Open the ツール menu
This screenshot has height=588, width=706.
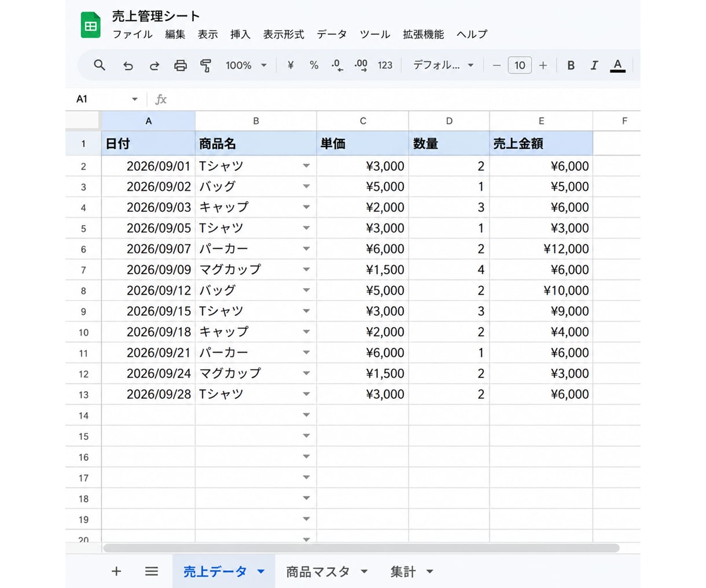pyautogui.click(x=375, y=34)
